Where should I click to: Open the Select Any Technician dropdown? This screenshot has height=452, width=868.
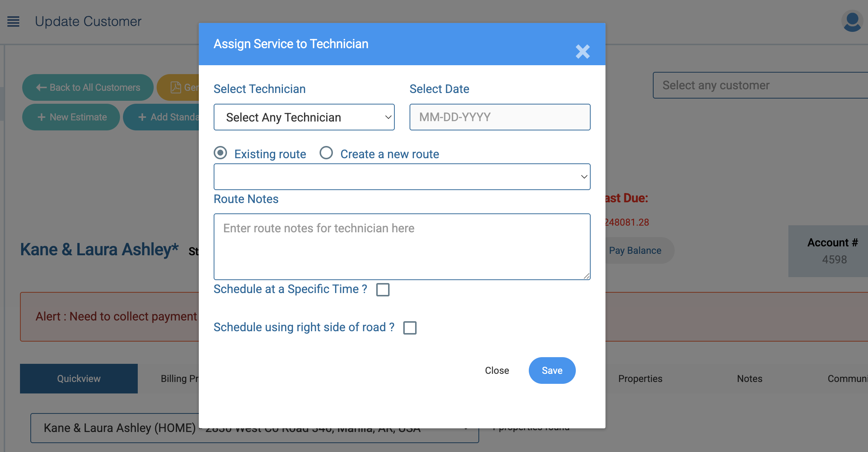click(304, 117)
